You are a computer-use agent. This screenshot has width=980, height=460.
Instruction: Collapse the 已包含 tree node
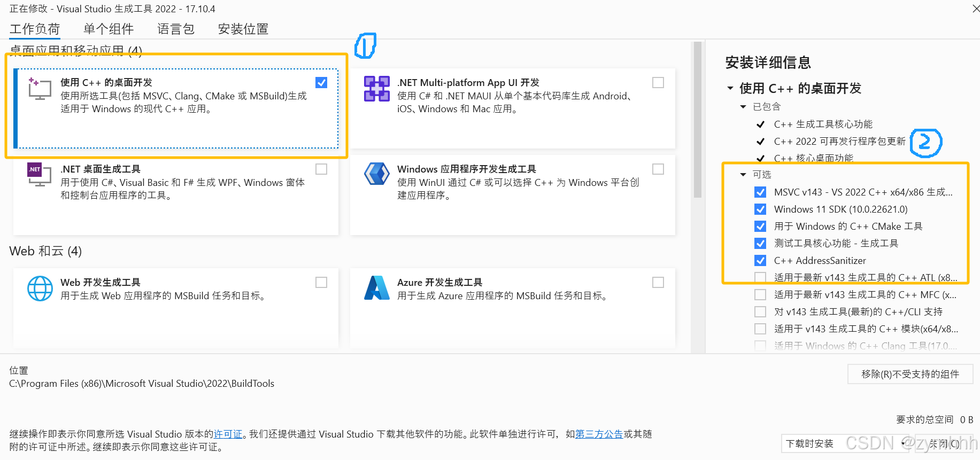[743, 107]
